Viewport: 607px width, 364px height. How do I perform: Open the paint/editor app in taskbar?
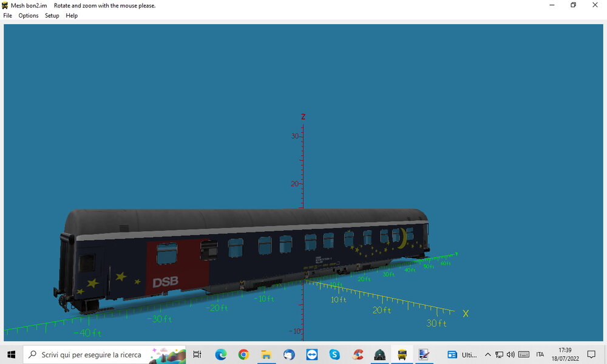tap(424, 354)
